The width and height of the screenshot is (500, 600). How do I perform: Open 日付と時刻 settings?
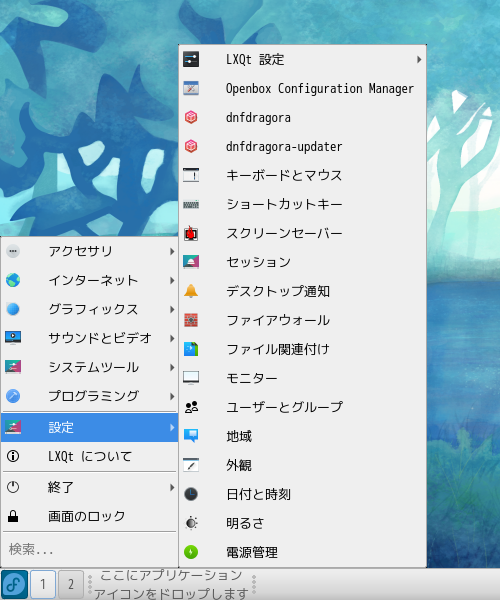[x=302, y=494]
